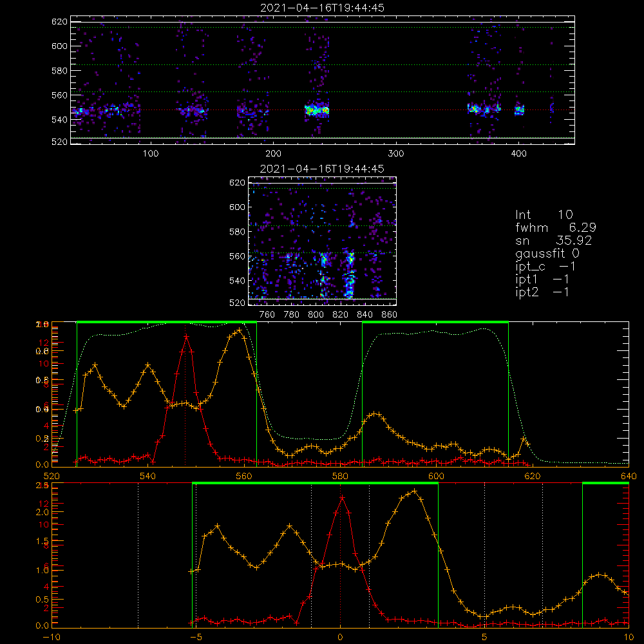Click the top plot's 2021-04-16T19:44:45 title

(x=322, y=8)
